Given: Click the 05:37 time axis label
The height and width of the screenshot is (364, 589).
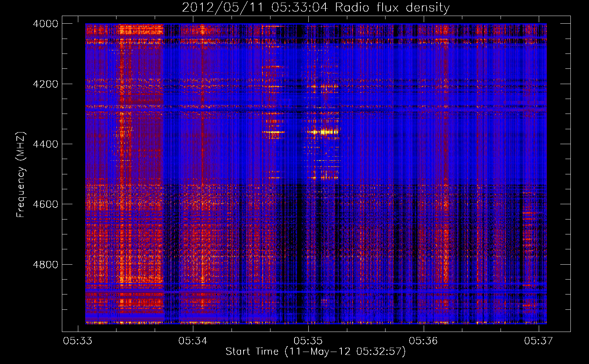Looking at the screenshot, I should (x=539, y=341).
